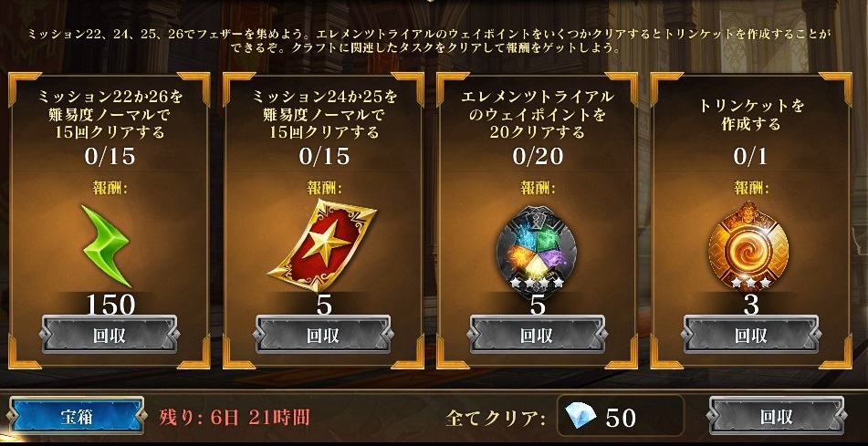Collect the trinket crafting reward
The height and width of the screenshot is (446, 868).
(751, 334)
